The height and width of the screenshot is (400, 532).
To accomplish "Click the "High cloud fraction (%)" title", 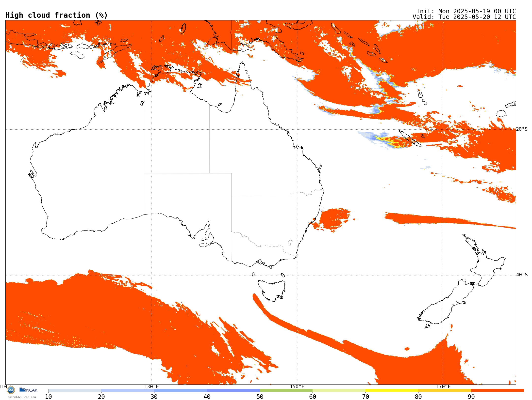I will point(56,15).
